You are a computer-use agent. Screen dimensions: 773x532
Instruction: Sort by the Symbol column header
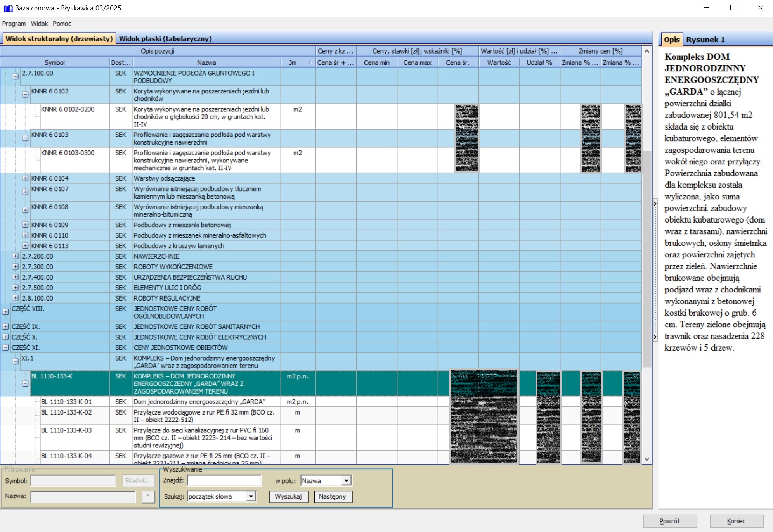[55, 62]
